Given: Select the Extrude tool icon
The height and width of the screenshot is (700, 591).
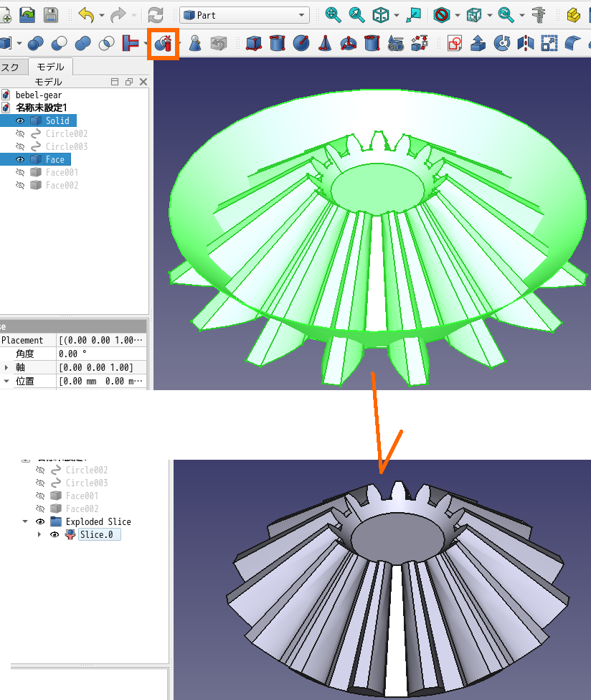Looking at the screenshot, I should tap(478, 44).
